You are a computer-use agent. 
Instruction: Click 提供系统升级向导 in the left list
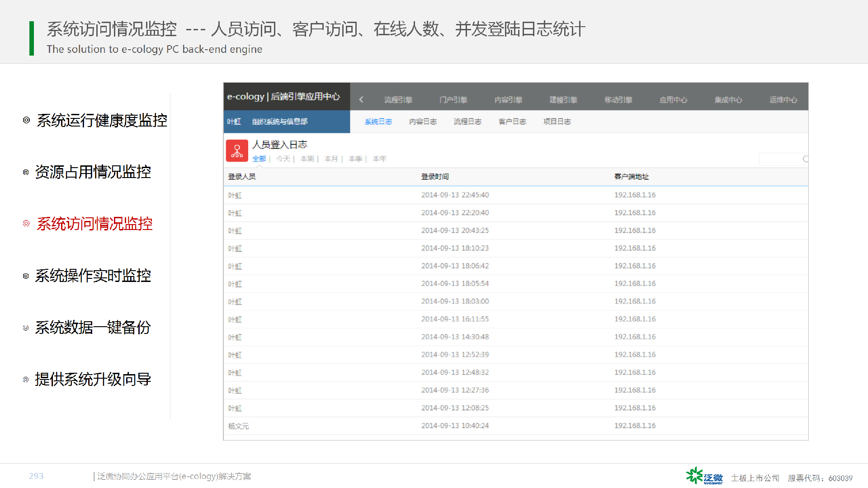93,380
